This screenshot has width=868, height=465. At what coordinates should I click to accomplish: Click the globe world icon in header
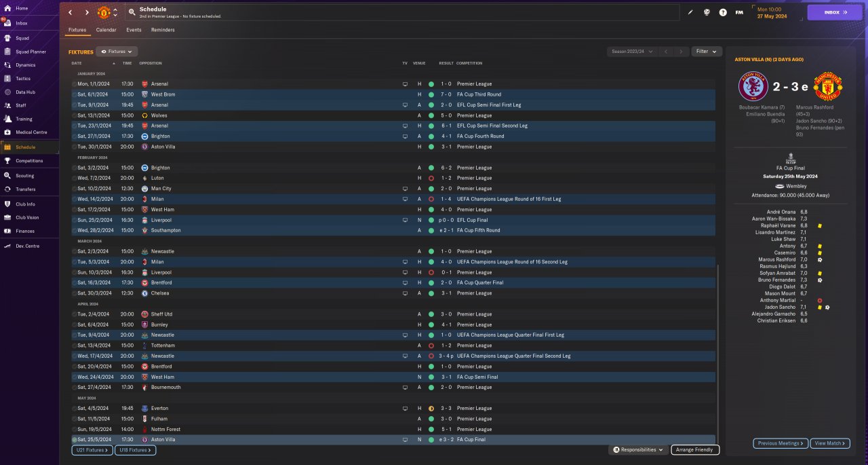pyautogui.click(x=707, y=12)
